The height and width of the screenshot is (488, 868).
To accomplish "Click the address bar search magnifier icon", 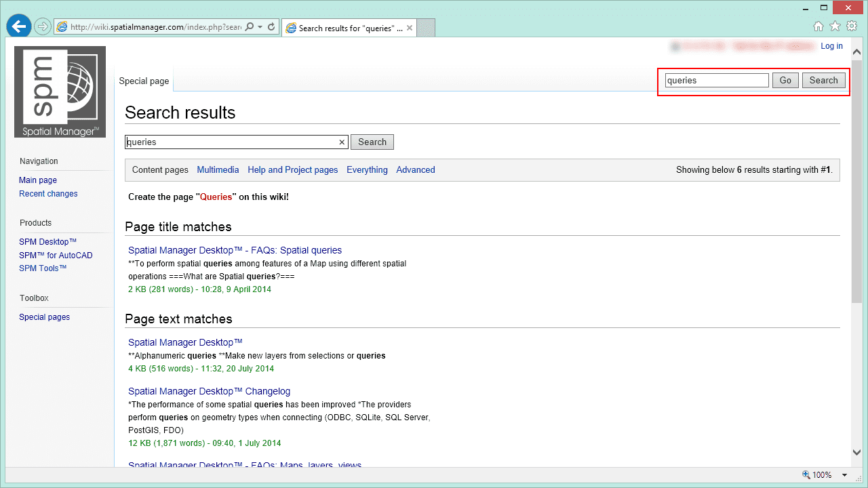I will [249, 27].
